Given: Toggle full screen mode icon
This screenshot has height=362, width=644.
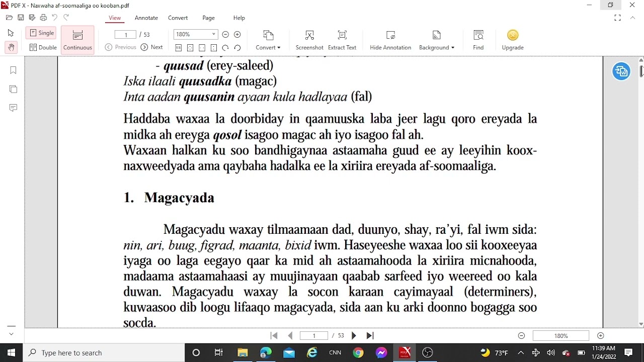Looking at the screenshot, I should [617, 18].
